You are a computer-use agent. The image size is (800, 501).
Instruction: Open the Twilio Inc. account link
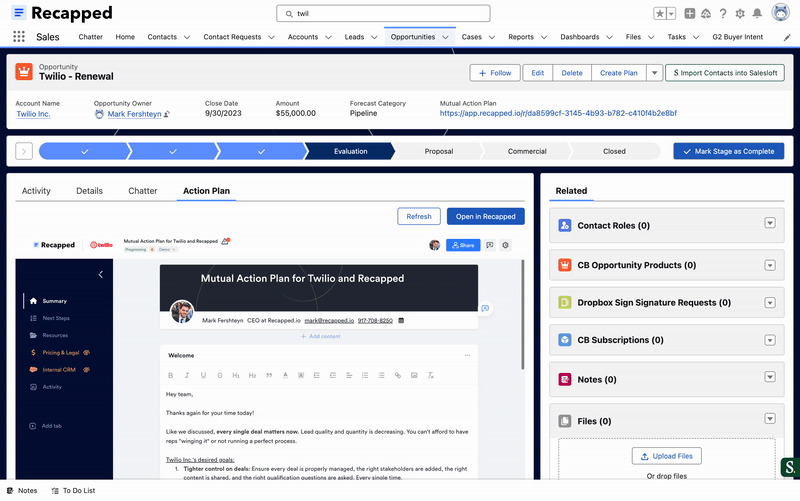pyautogui.click(x=33, y=114)
